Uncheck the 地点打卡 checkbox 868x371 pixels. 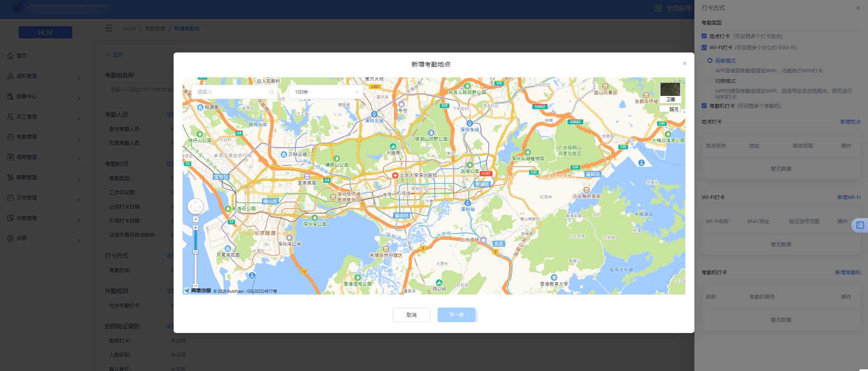(704, 36)
